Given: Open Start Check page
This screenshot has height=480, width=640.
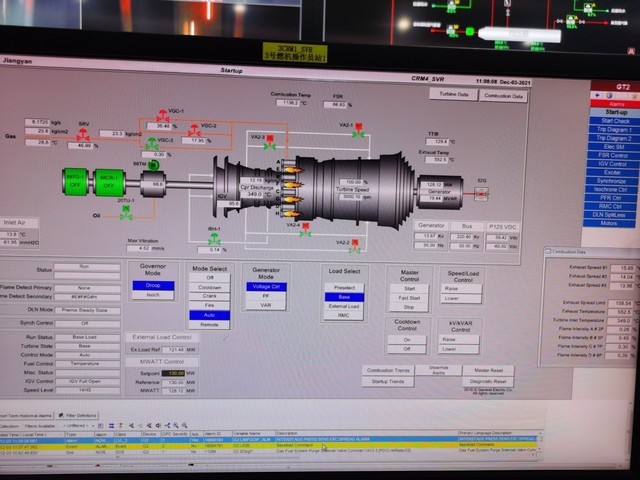Looking at the screenshot, I should pos(615,121).
